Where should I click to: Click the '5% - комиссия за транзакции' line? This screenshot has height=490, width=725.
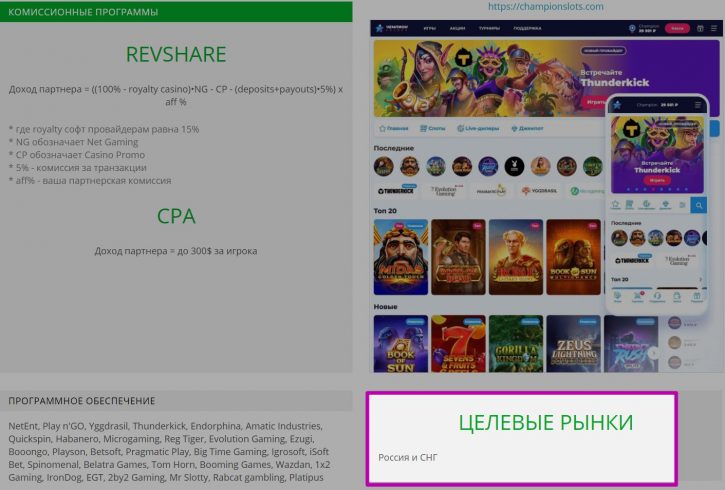click(77, 168)
